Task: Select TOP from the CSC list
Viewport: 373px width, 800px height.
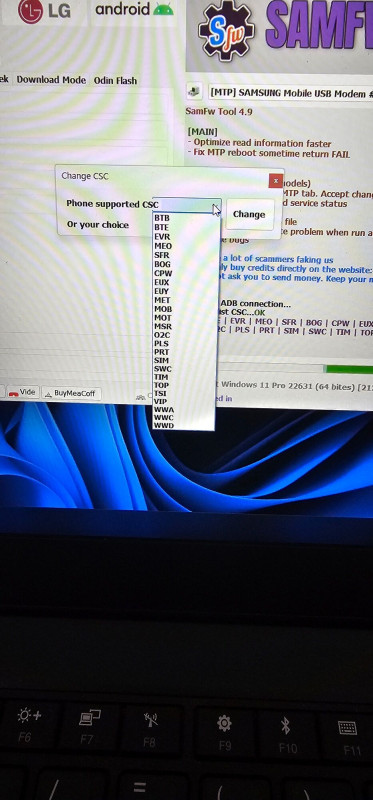Action: (x=162, y=385)
